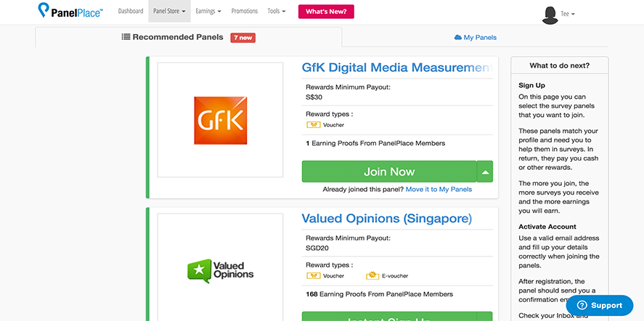Click the GfK Voucher reward icon
644x321 pixels.
point(312,124)
